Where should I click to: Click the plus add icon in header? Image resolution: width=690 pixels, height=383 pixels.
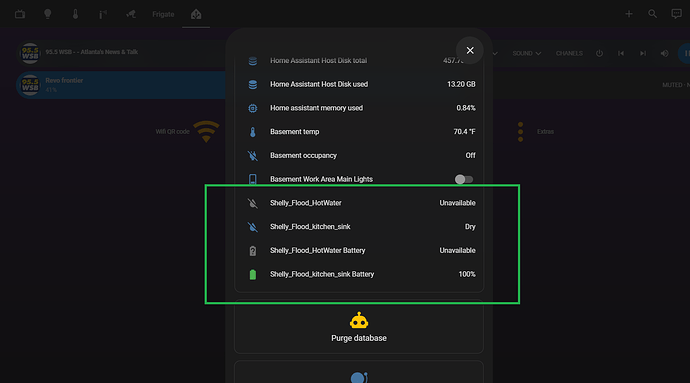[x=629, y=14]
